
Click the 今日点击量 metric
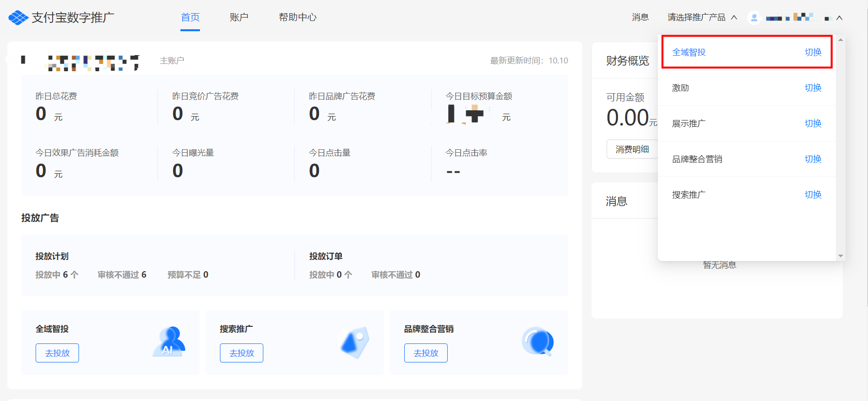point(330,164)
